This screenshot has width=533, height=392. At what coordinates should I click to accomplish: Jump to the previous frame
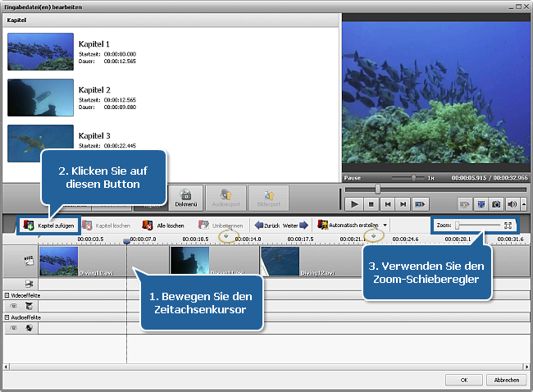click(x=388, y=203)
